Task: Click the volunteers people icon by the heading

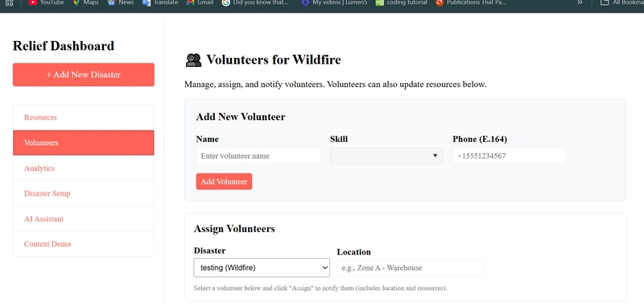Action: (x=193, y=60)
